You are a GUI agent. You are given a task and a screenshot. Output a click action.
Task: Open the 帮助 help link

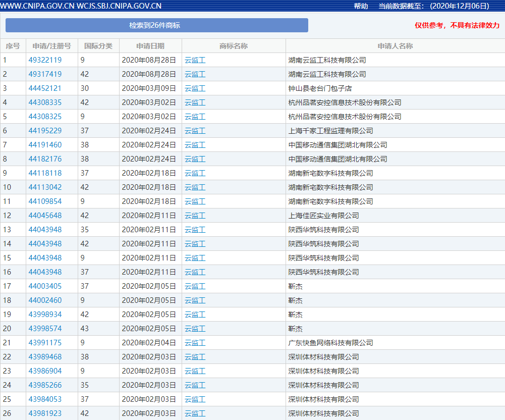(x=361, y=6)
